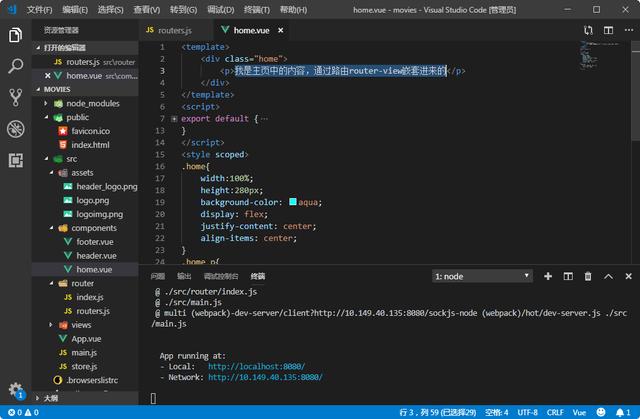Open the Edit menu 编辑(E)
Viewport: 640px width, 419px height.
[x=75, y=10]
